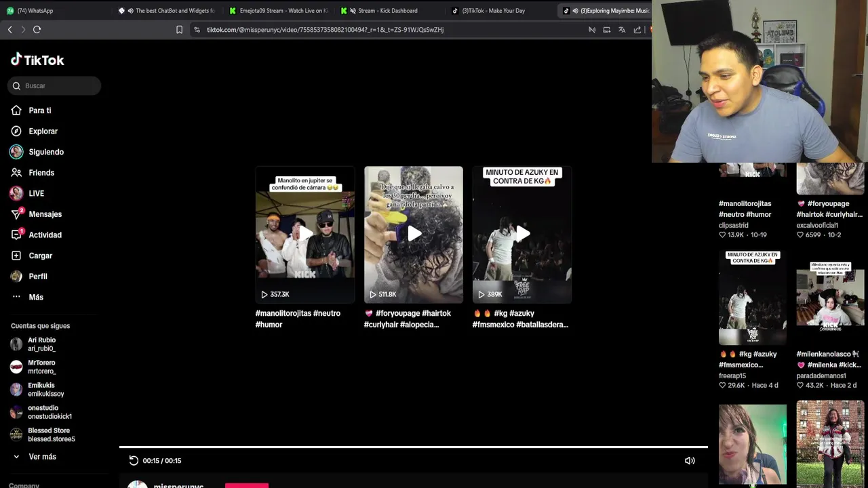Viewport: 868px width, 488px height.
Task: Open the Para ti feed
Action: point(39,110)
